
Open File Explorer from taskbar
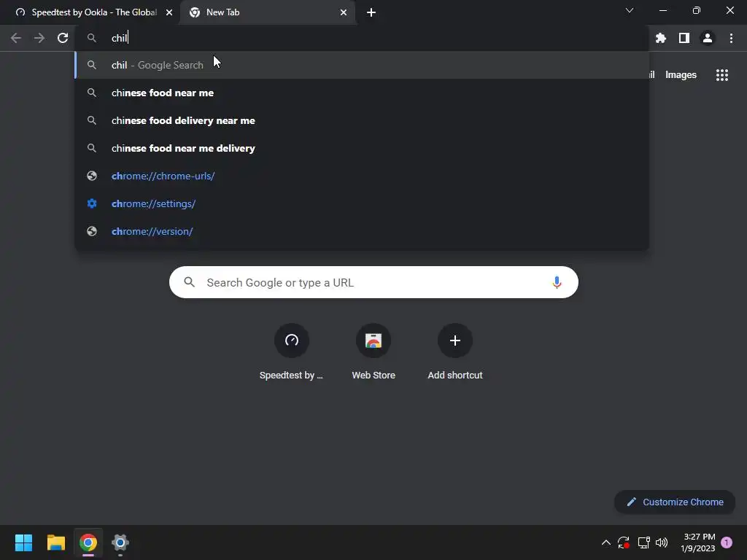pos(55,542)
